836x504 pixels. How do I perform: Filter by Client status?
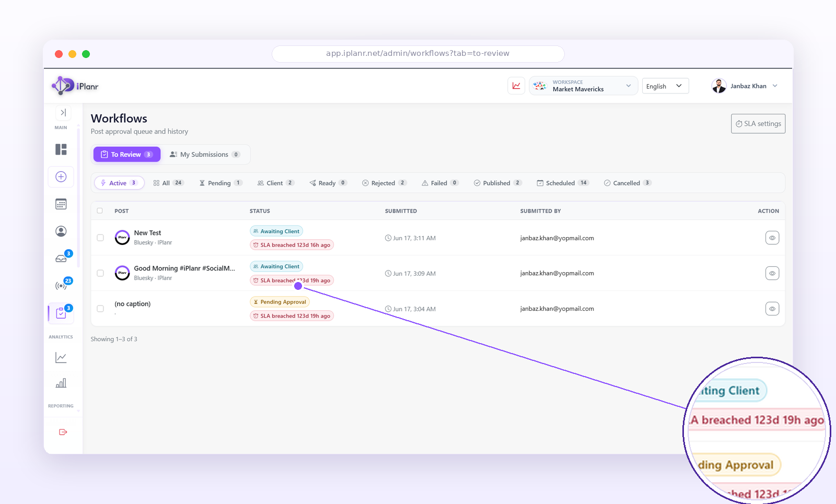click(276, 183)
